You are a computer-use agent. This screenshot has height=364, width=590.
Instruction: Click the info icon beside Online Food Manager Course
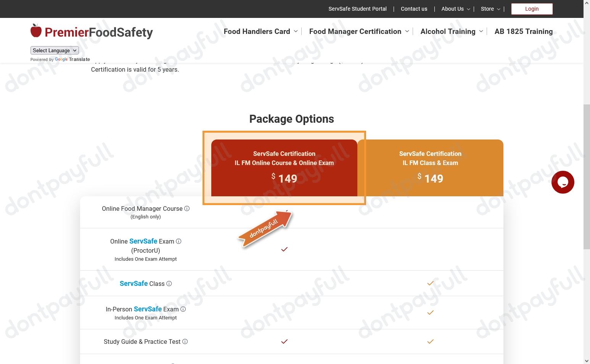coord(187,208)
